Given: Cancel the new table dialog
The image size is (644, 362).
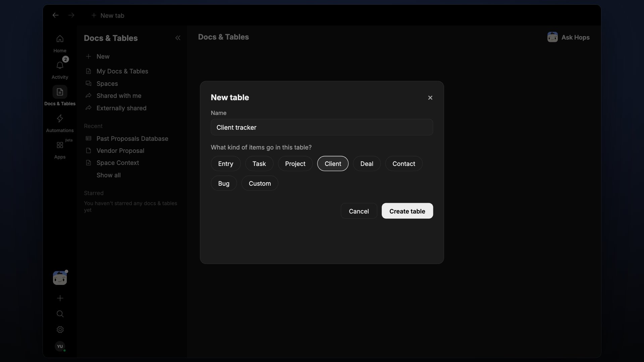Looking at the screenshot, I should (359, 211).
